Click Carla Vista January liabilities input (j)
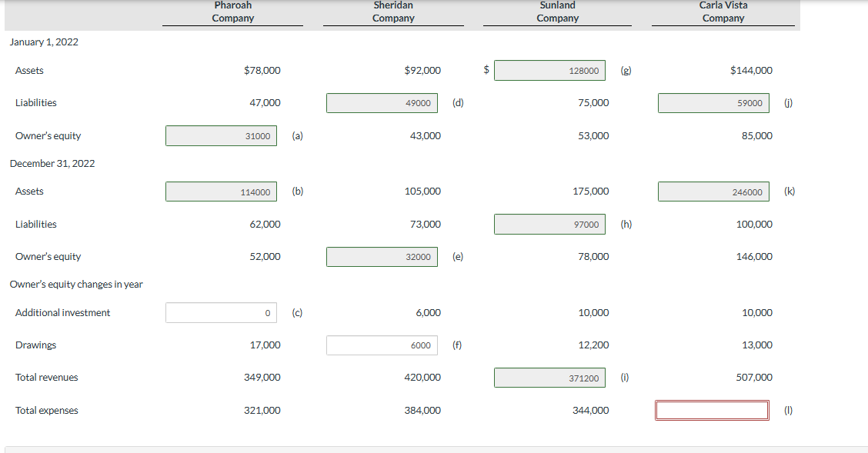This screenshot has width=868, height=453. [713, 103]
